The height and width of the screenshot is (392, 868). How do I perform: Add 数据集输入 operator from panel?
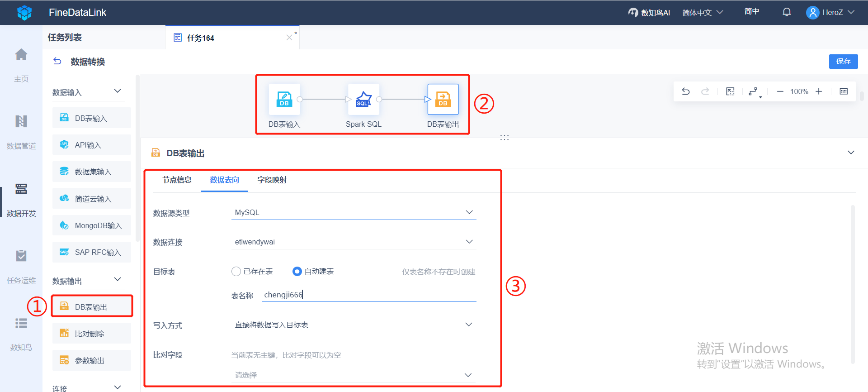92,172
